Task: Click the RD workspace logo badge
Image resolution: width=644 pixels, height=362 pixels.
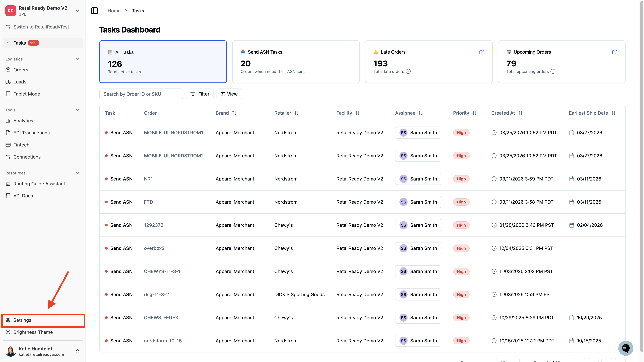Action: pyautogui.click(x=11, y=11)
